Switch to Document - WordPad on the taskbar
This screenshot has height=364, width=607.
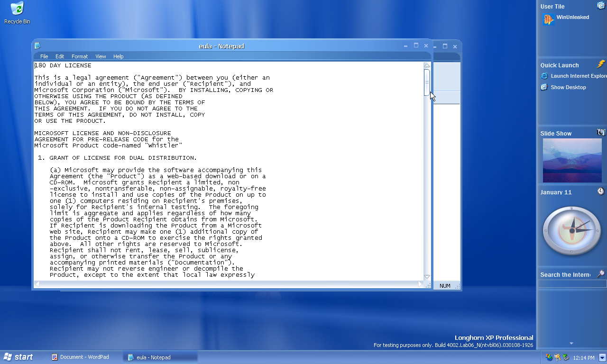point(84,357)
